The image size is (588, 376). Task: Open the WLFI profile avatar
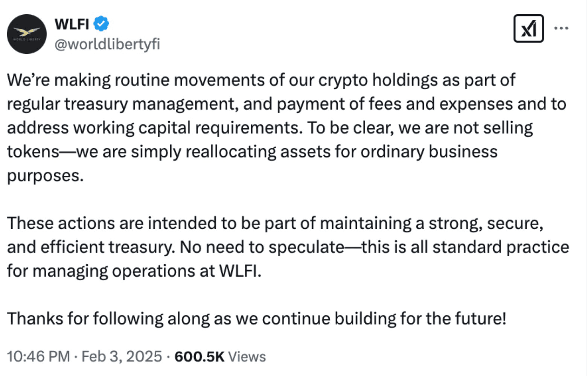click(x=26, y=34)
